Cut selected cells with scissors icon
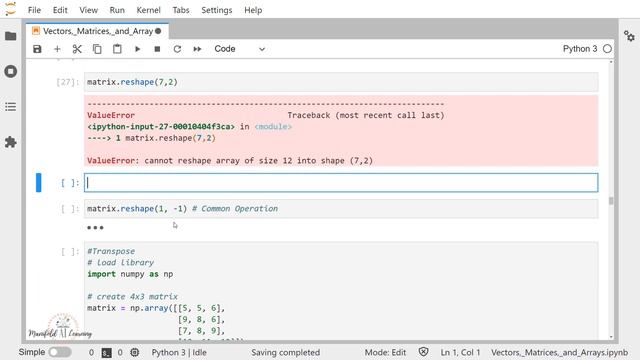The height and width of the screenshot is (360, 640). [x=77, y=49]
